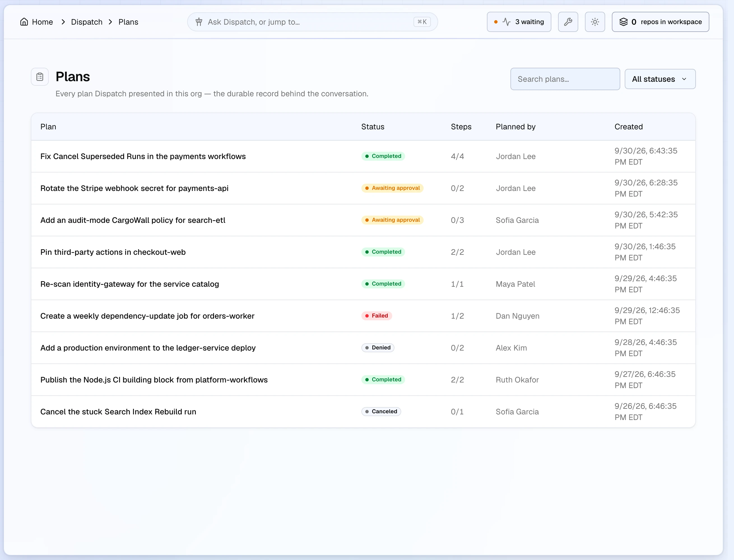The image size is (734, 560).
Task: Open Create a weekly dependency-update job plan
Action: tap(147, 316)
